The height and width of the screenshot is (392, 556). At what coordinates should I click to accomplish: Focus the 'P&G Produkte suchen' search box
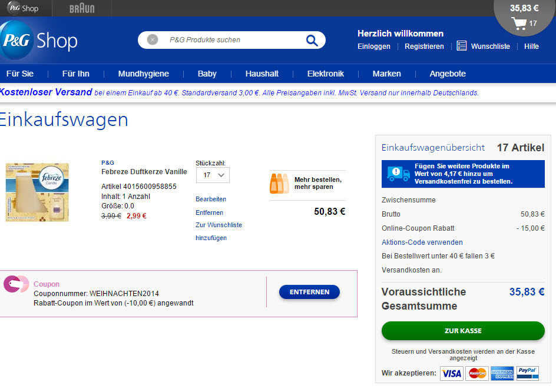coord(231,40)
